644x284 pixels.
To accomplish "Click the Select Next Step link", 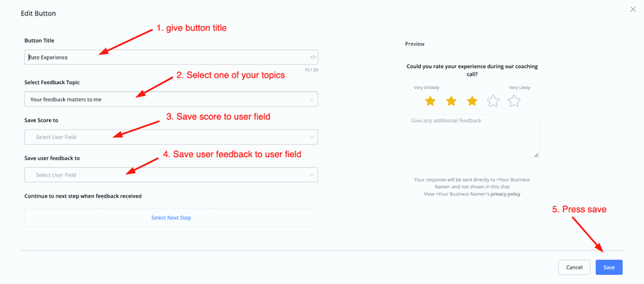I will click(171, 217).
